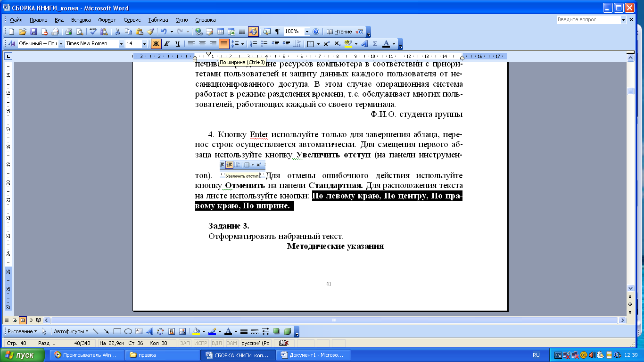
Task: Open the Файл menu
Action: [16, 20]
